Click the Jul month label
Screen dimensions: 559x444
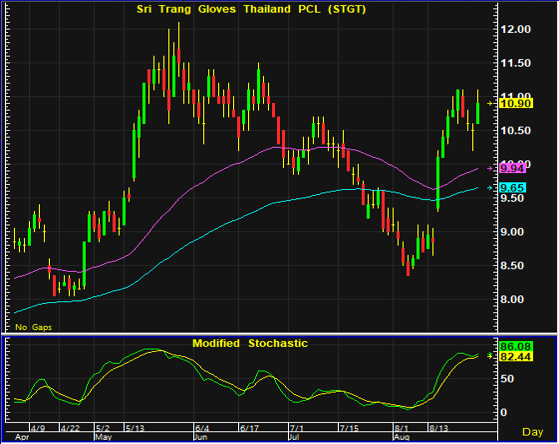[294, 437]
